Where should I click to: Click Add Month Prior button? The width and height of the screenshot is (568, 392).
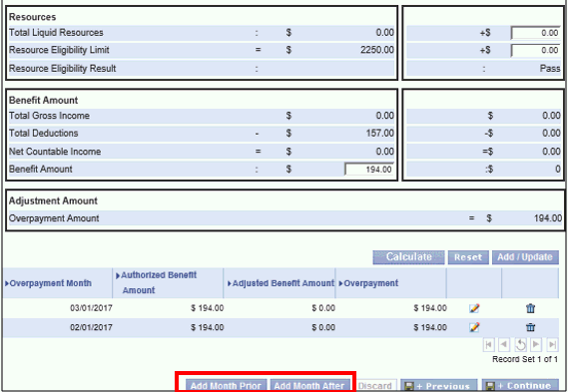[x=226, y=385]
